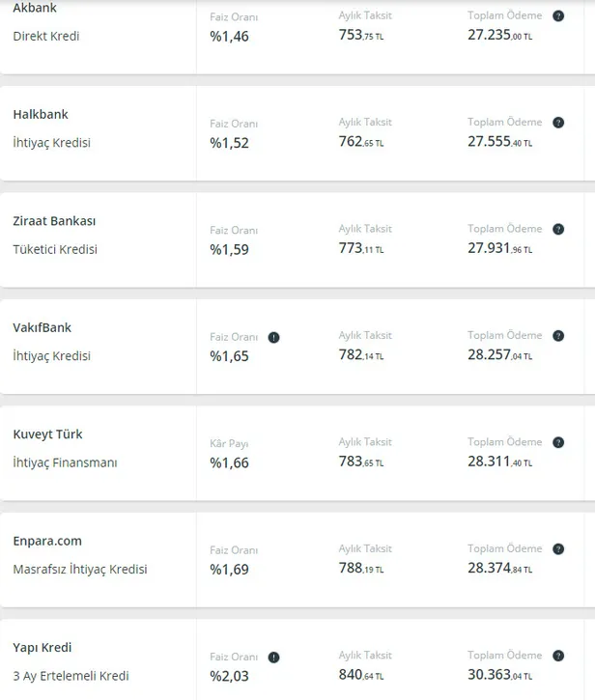The image size is (595, 700).
Task: Select Kuveyt Türk's İhtiyaç Finansmanı product
Action: (65, 462)
